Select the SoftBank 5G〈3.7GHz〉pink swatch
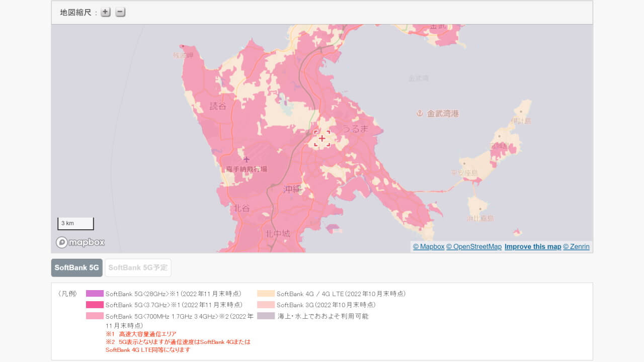 coord(95,305)
